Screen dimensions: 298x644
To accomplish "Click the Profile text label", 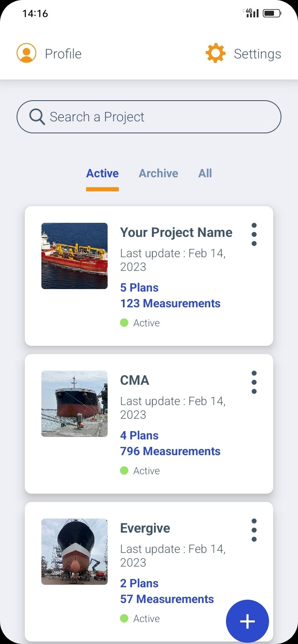I will click(x=63, y=54).
